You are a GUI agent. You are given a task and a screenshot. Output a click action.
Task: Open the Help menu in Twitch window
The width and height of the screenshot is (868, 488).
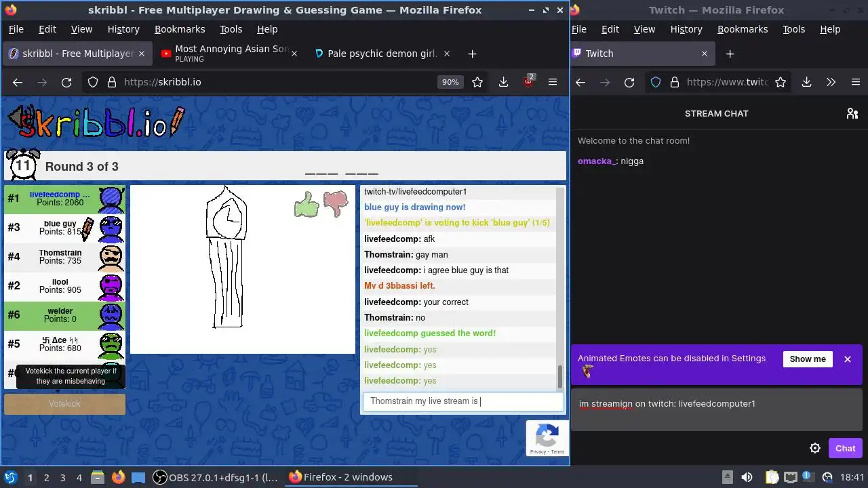point(830,29)
